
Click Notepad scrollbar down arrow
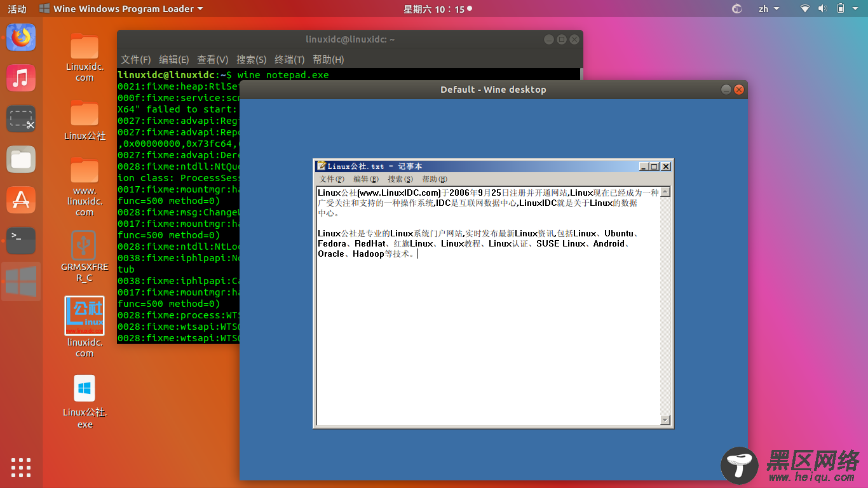pos(665,420)
